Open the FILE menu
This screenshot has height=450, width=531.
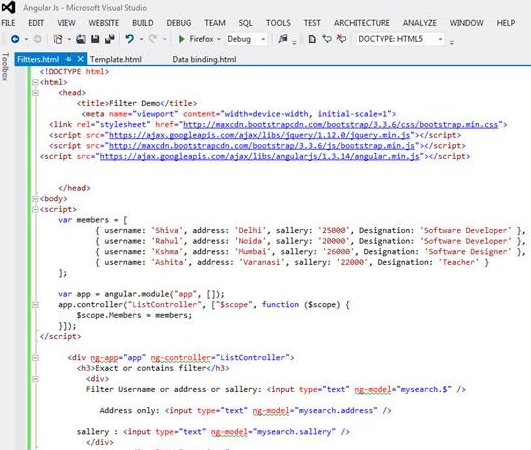[x=8, y=23]
